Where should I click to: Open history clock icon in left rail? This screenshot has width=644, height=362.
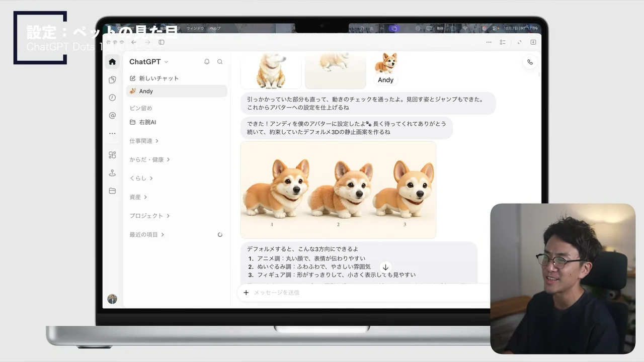(x=112, y=98)
